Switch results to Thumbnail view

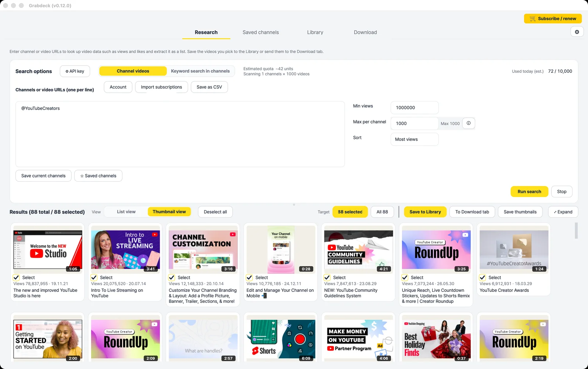pyautogui.click(x=169, y=212)
